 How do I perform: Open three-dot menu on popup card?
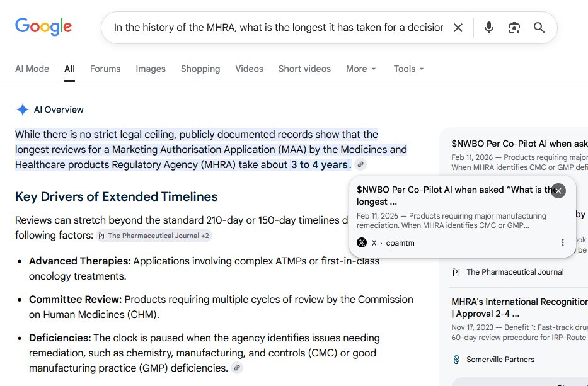tap(563, 242)
